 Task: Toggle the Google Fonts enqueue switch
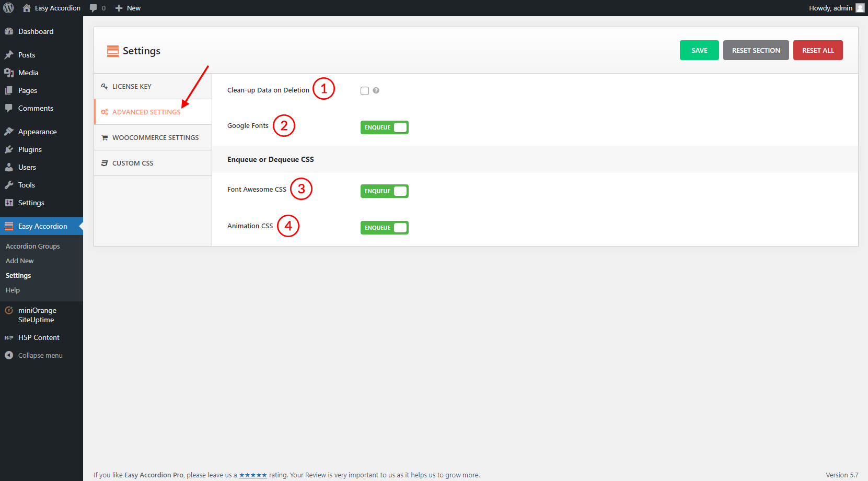click(384, 127)
